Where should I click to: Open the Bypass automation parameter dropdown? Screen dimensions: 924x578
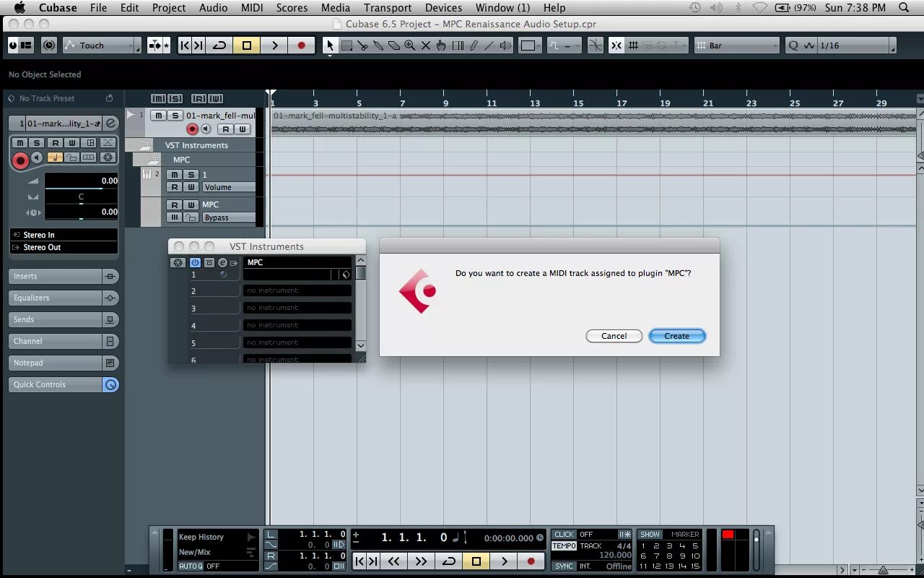point(228,217)
